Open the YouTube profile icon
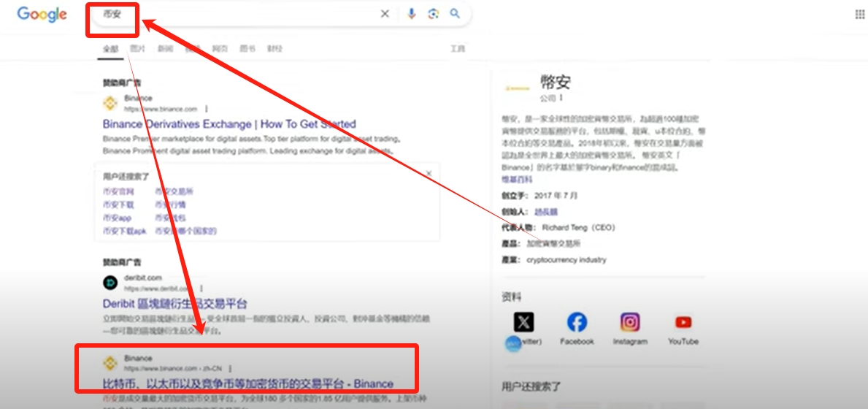 [683, 321]
